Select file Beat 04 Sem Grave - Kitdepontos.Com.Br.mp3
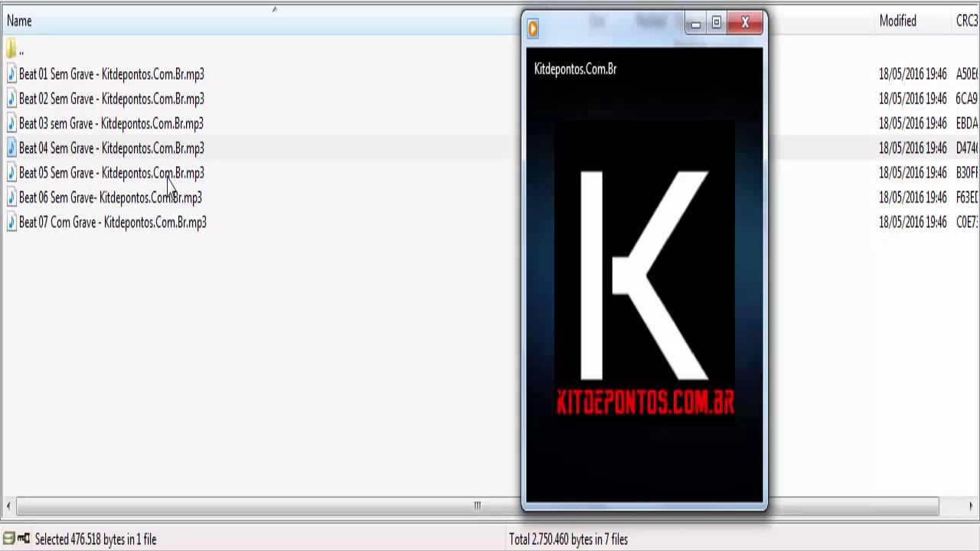The height and width of the screenshot is (551, 980). (x=112, y=148)
